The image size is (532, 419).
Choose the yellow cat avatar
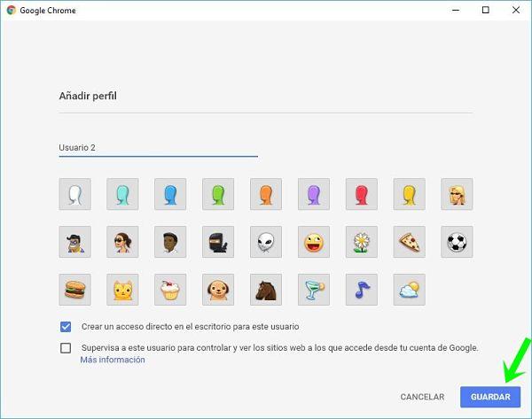point(122,290)
